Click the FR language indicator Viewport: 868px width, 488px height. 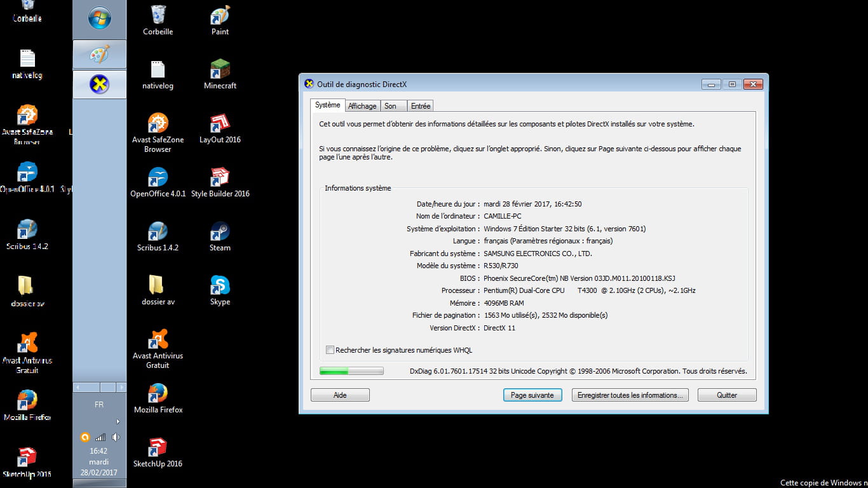click(x=99, y=405)
